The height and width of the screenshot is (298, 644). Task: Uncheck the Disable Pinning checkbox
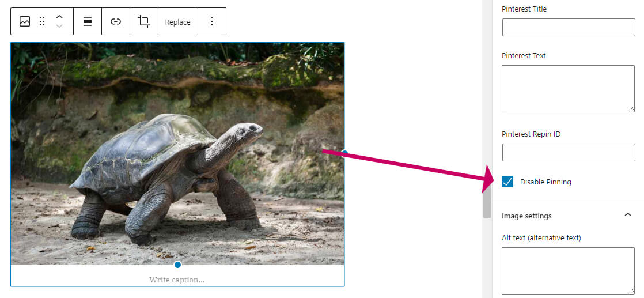(507, 182)
